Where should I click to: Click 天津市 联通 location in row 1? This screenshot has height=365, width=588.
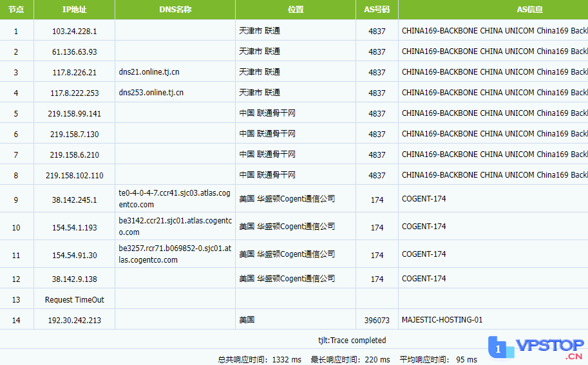(x=260, y=31)
